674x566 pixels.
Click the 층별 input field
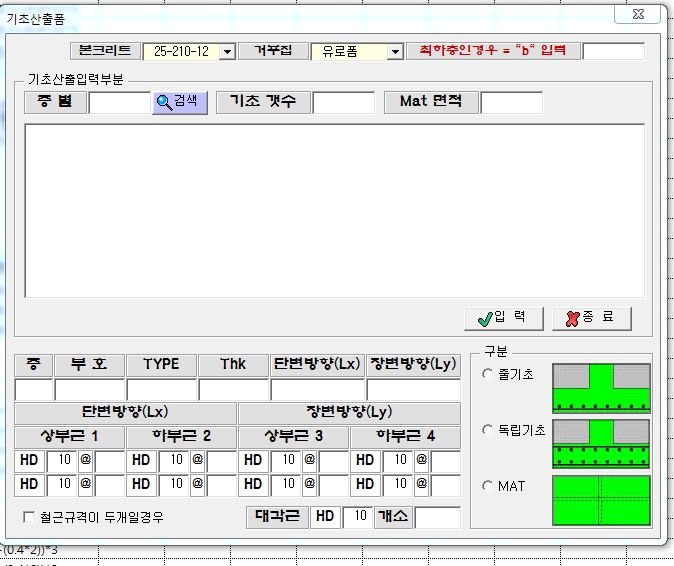coord(119,103)
